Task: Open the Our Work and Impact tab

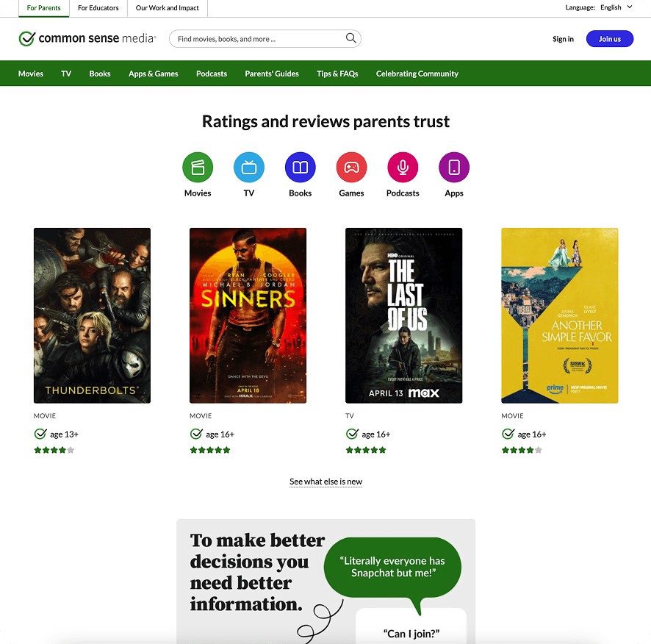Action: click(168, 8)
